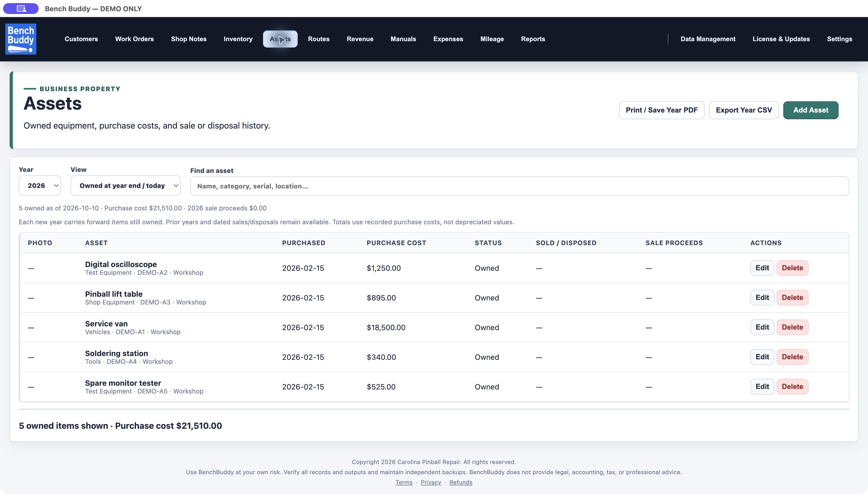Go to Work Orders

(x=134, y=39)
